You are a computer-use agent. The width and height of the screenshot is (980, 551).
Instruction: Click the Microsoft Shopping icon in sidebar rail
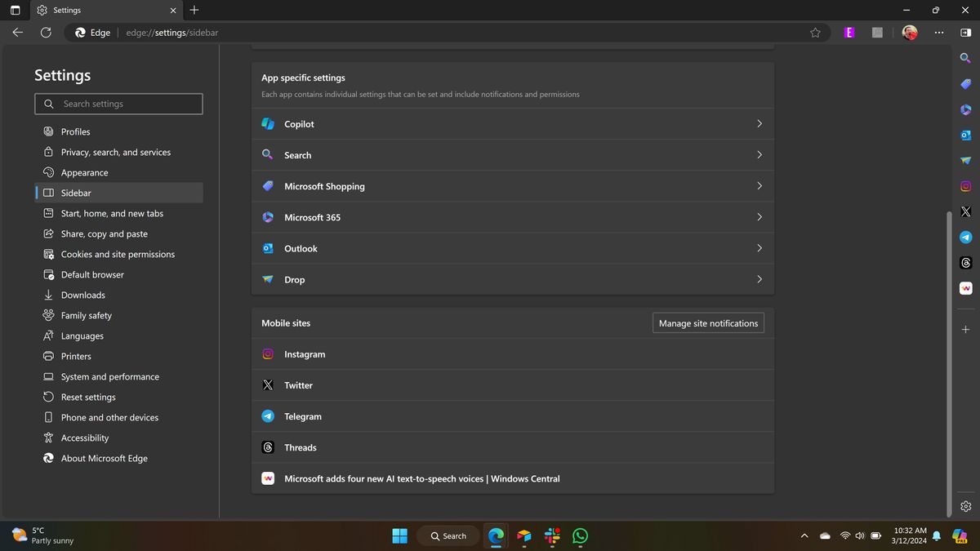pos(965,83)
